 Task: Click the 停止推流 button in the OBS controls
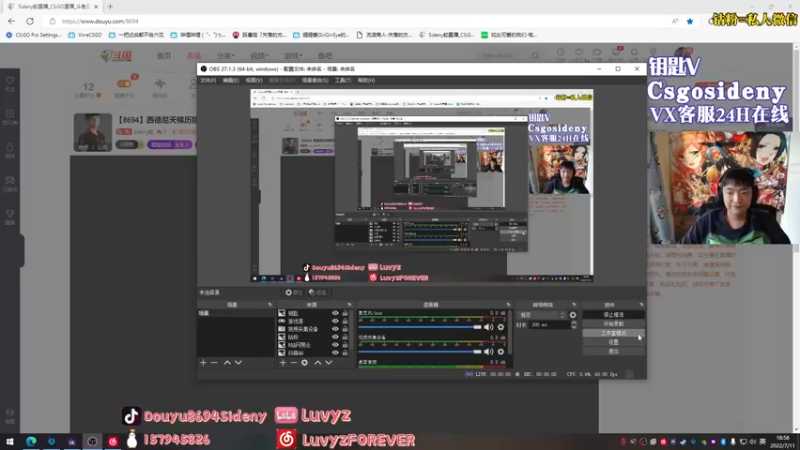click(x=613, y=315)
